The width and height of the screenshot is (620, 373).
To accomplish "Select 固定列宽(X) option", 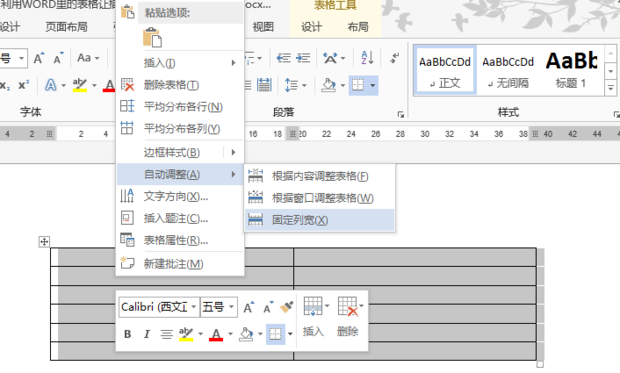I will click(x=319, y=220).
